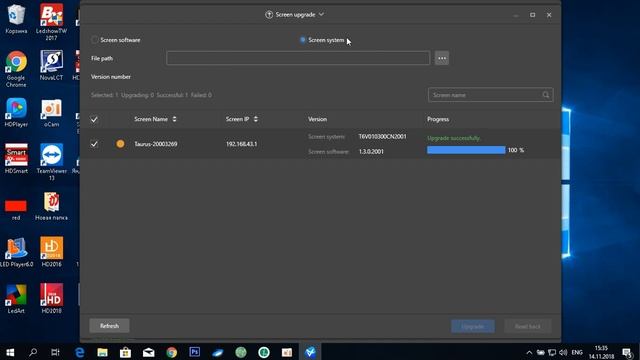Uncheck the Taurus-20003269 row checkbox

(x=94, y=144)
